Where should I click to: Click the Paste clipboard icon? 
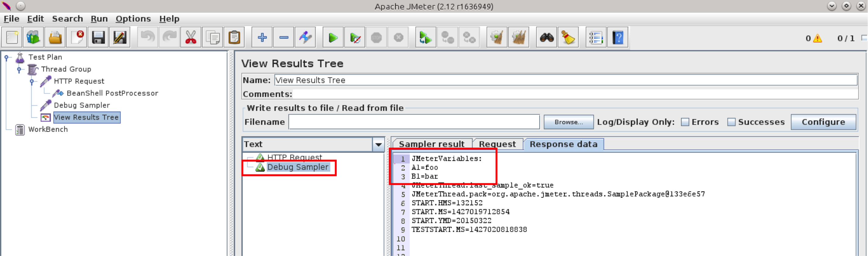[234, 37]
